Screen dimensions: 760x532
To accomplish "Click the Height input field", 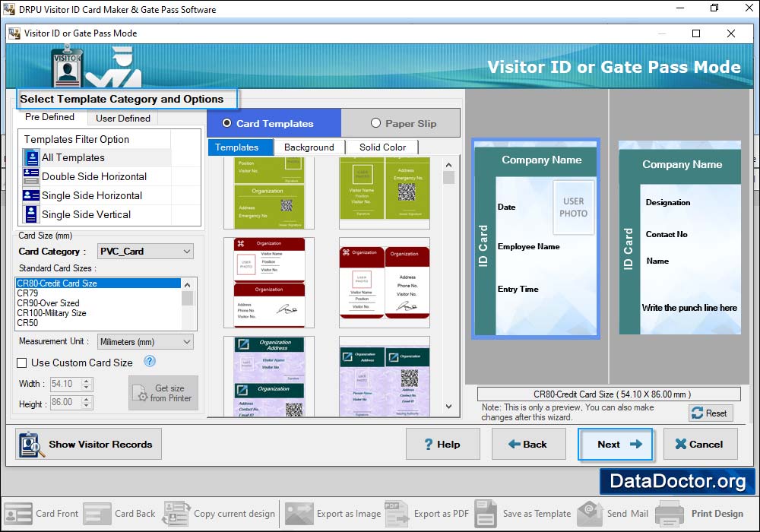I will tap(65, 402).
